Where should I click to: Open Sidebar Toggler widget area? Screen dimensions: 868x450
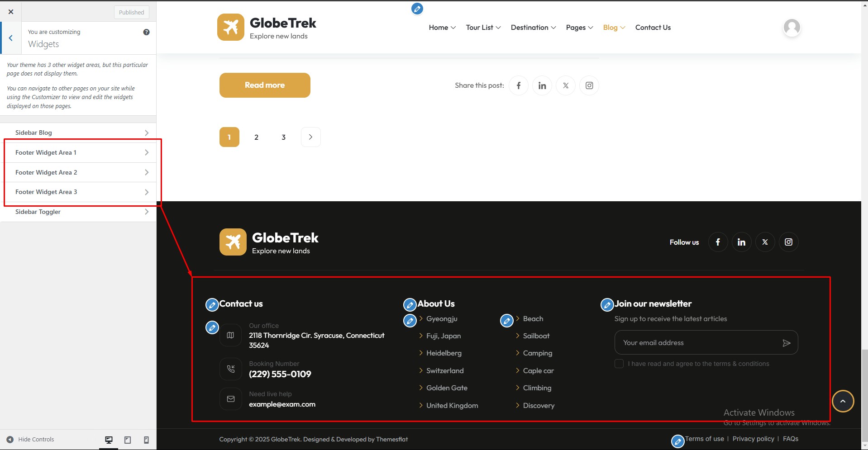pos(78,212)
